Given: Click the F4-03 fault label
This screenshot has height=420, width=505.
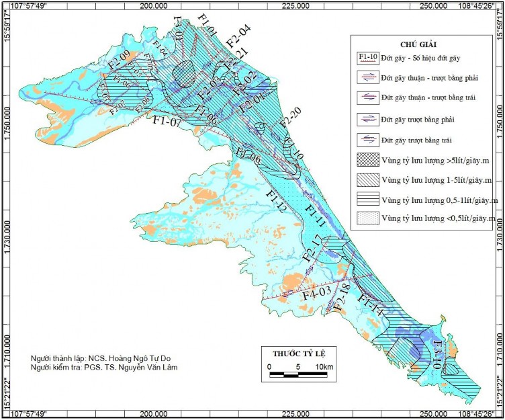Looking at the screenshot, I should (x=316, y=293).
